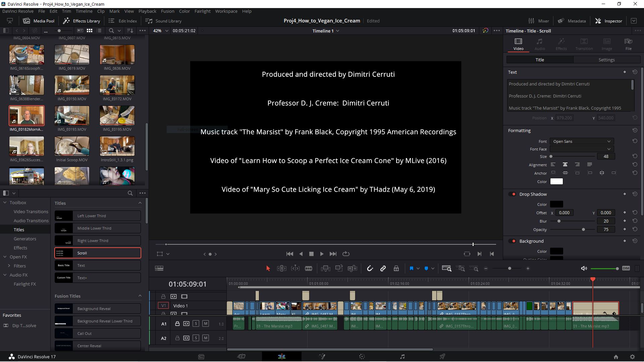Image resolution: width=644 pixels, height=362 pixels.
Task: Jump to first frame button
Action: [x=290, y=254]
